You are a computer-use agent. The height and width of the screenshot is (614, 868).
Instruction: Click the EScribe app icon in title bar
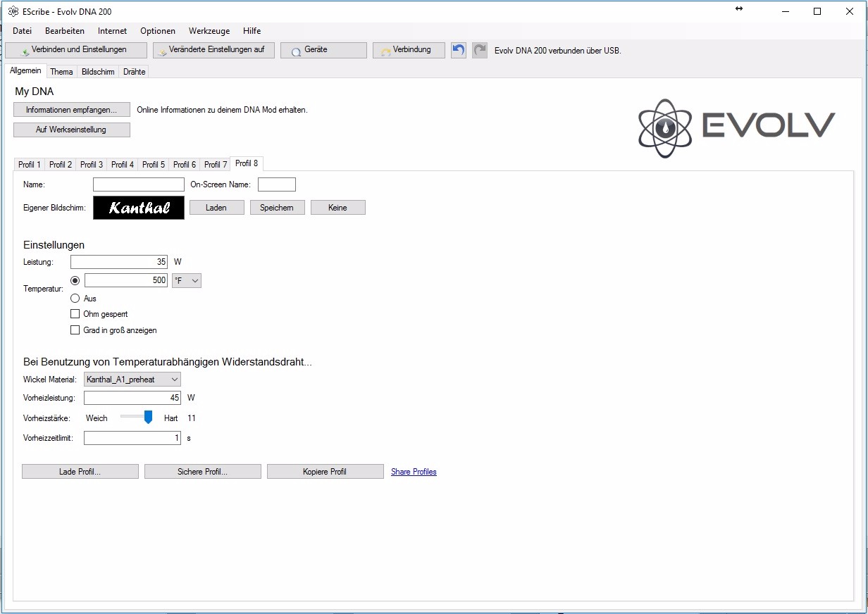click(x=13, y=11)
